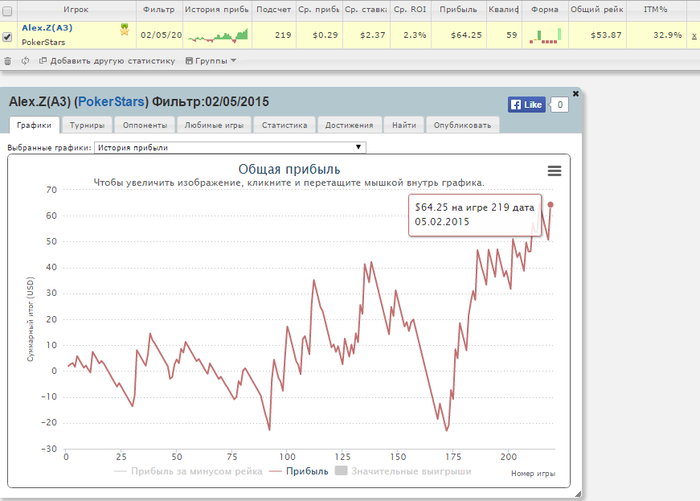Open the Alex.Z(A3) player name link
Viewport: 700px width, 501px height.
[x=46, y=28]
